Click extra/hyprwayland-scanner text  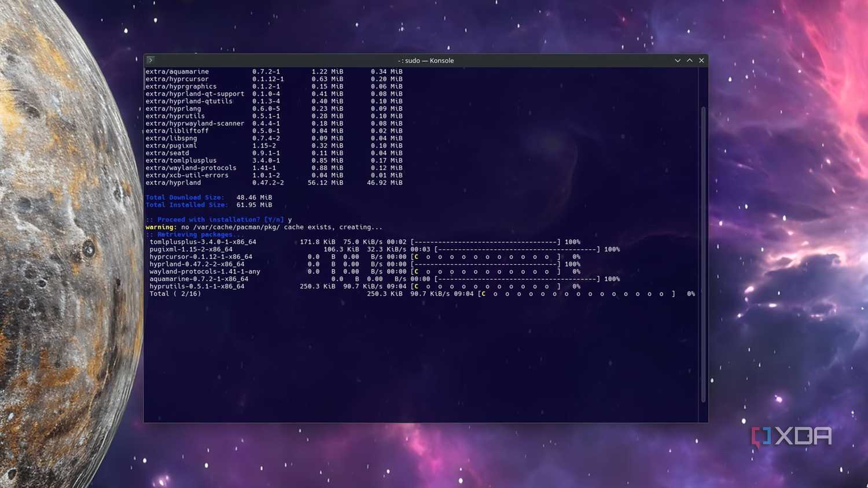pos(195,123)
